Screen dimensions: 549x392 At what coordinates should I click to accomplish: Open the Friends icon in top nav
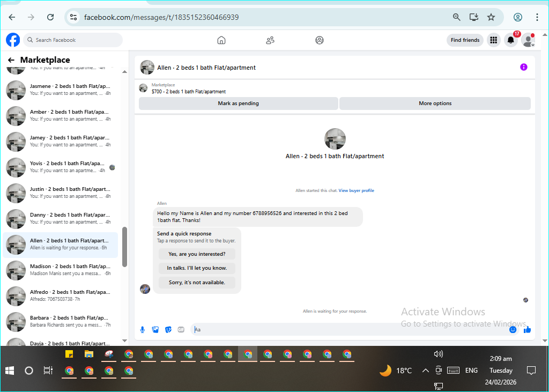coord(270,40)
